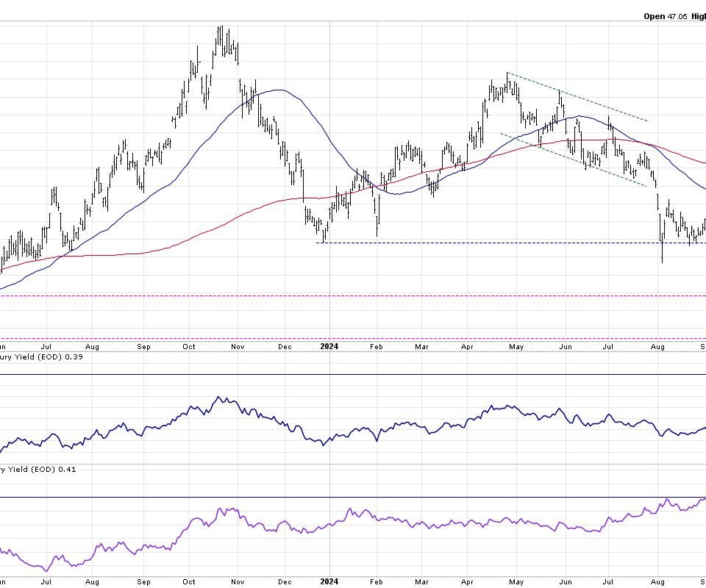Click the Feb label on bottom axis
The image size is (706, 588).
[x=377, y=581]
